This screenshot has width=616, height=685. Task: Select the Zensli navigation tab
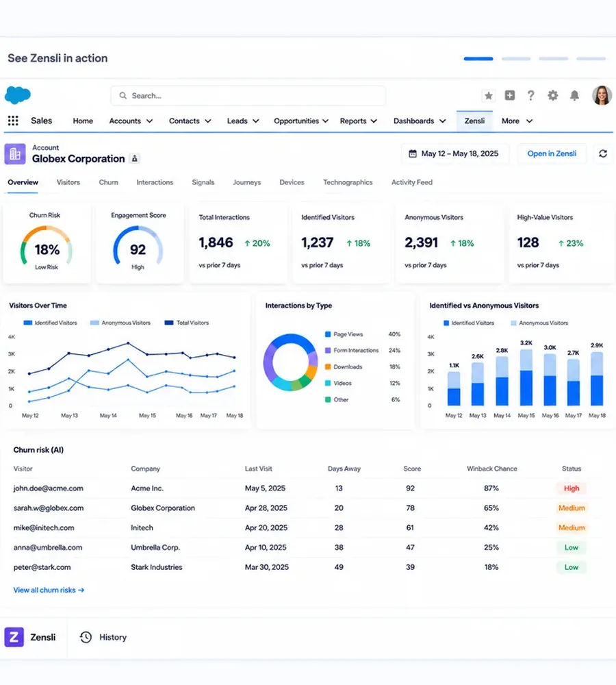[474, 121]
